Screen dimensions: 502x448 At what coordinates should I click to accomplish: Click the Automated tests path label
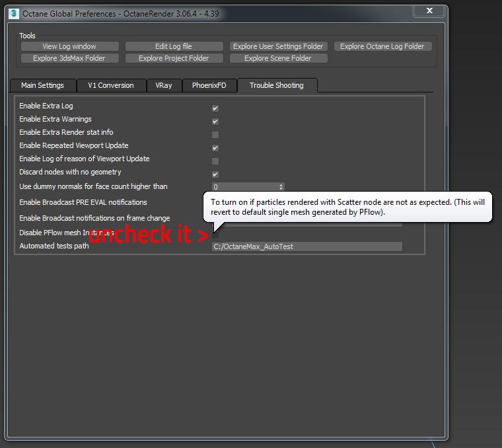click(54, 246)
